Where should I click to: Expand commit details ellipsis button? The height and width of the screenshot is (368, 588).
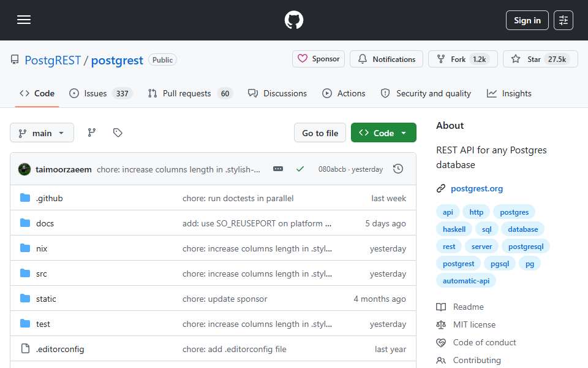(x=278, y=169)
